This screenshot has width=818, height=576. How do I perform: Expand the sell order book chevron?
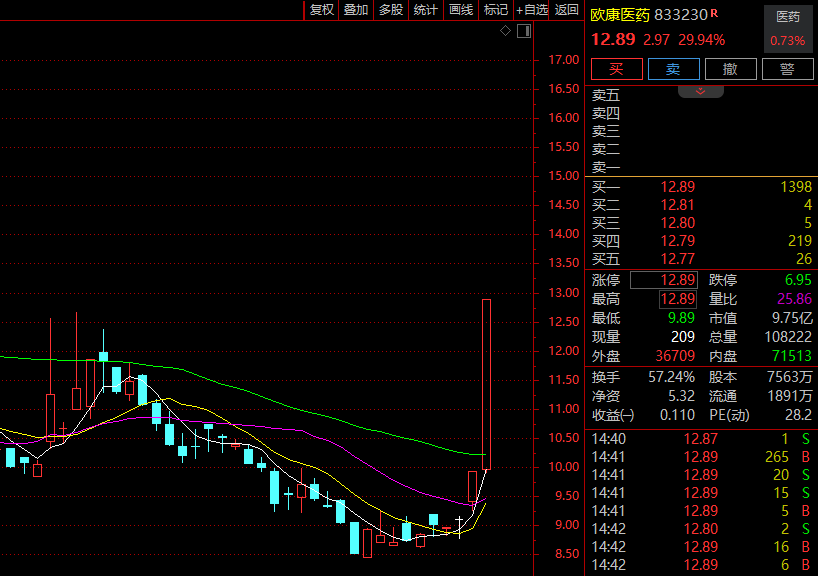700,91
